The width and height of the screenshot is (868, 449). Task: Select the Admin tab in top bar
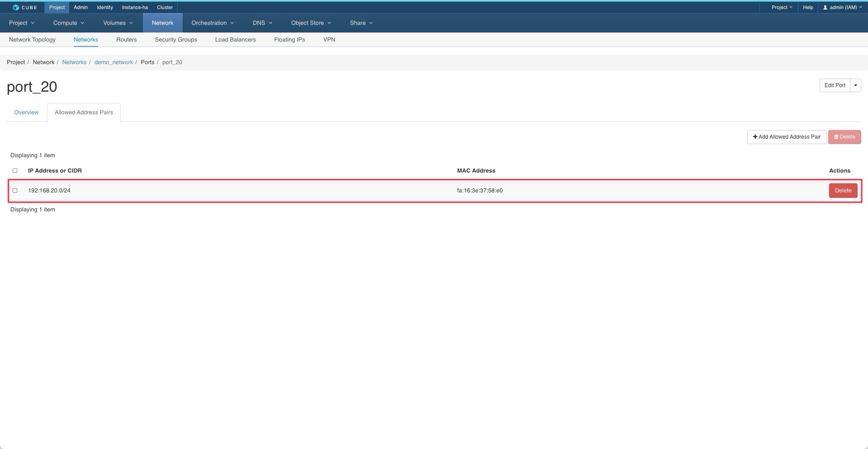(81, 7)
